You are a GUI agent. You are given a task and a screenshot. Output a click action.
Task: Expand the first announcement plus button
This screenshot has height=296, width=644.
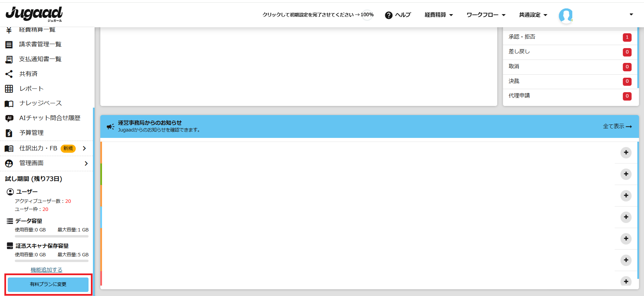pos(626,152)
